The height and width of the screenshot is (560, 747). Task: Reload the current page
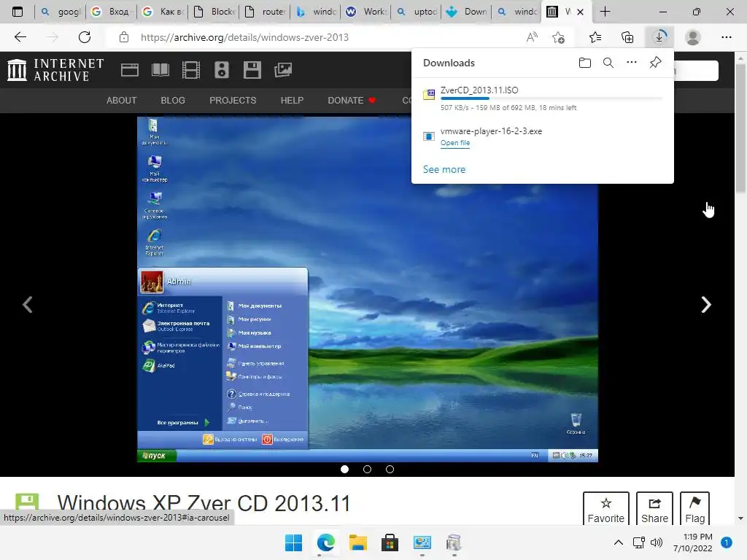pos(85,37)
